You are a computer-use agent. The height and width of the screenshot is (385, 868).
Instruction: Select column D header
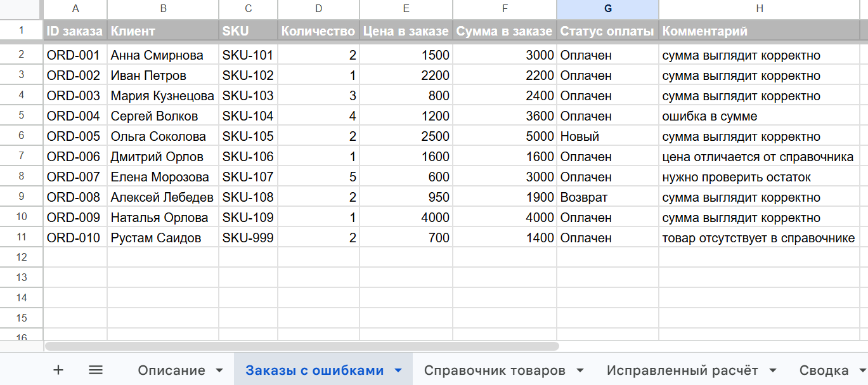(318, 9)
